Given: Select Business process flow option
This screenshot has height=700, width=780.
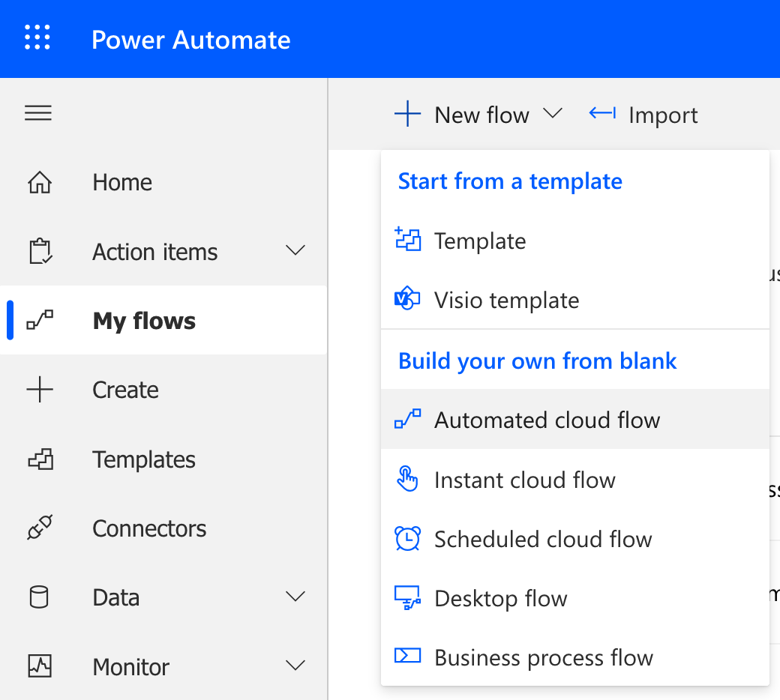Looking at the screenshot, I should (575, 657).
